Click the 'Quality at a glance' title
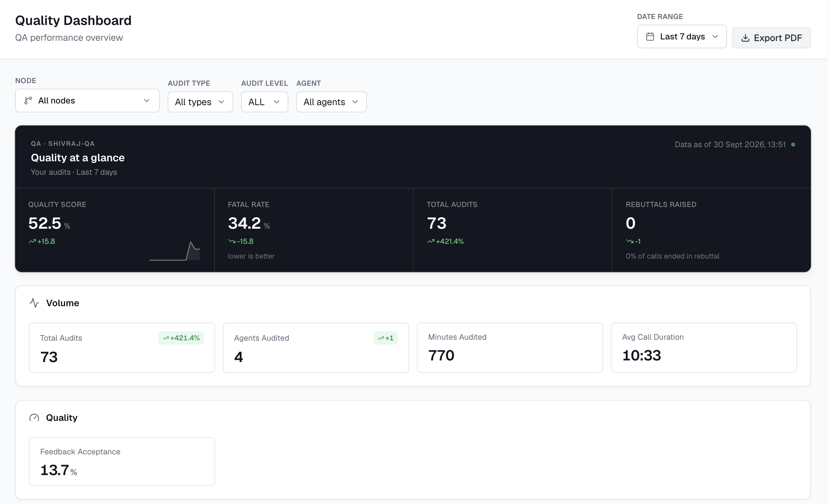Screen dimensions: 828x504 pos(78,158)
